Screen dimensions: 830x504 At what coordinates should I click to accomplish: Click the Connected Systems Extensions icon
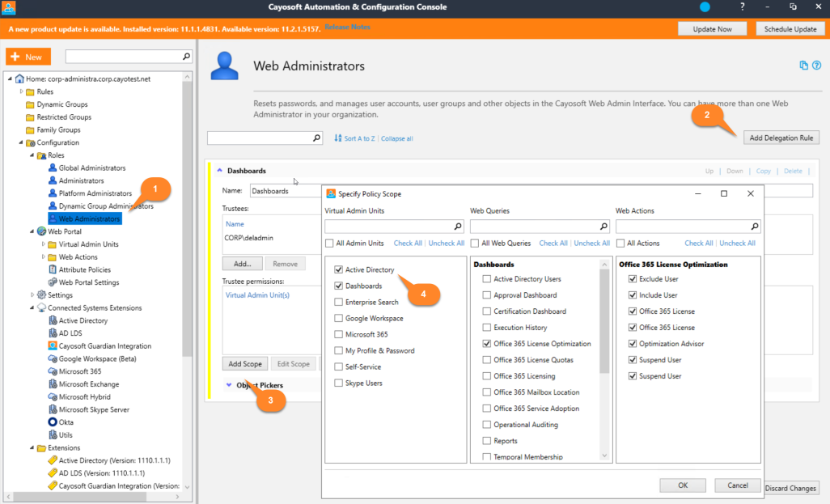point(42,307)
